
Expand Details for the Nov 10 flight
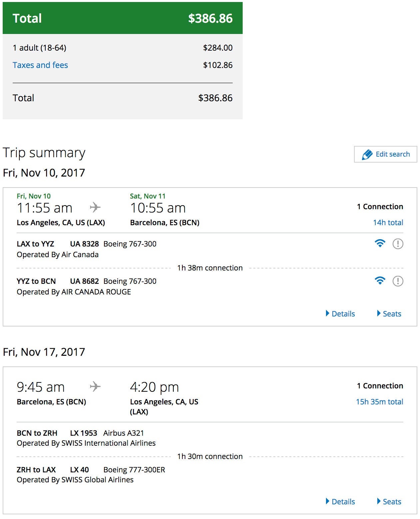pyautogui.click(x=340, y=314)
